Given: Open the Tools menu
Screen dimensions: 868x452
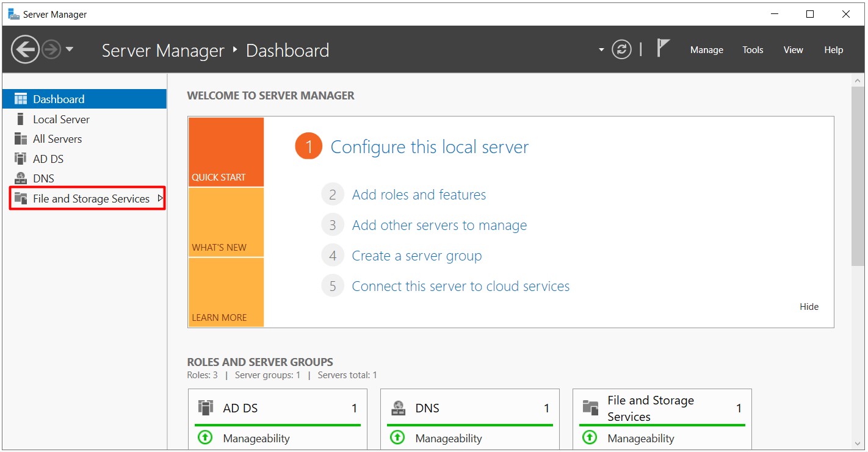Looking at the screenshot, I should [753, 50].
